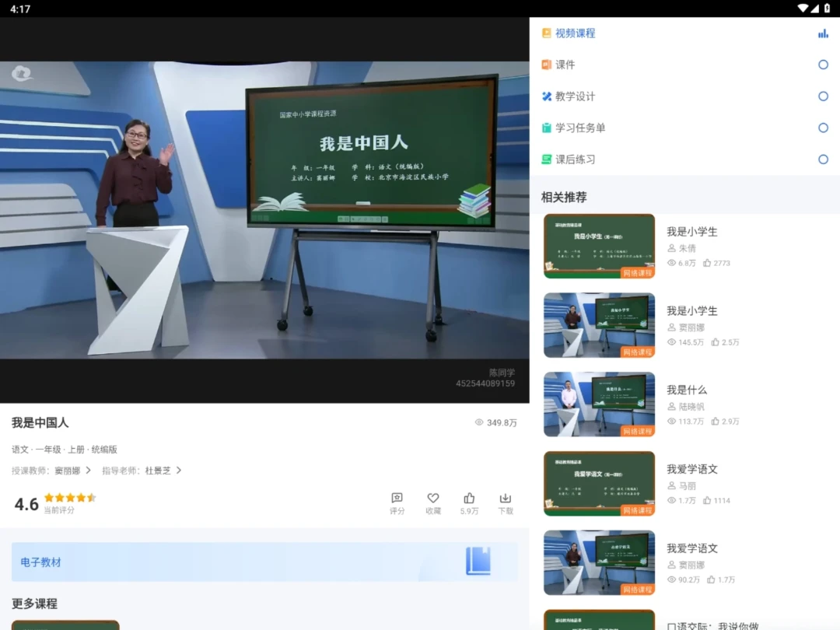Image resolution: width=840 pixels, height=630 pixels.
Task: Select the 学习任务单 radio circle
Action: pyautogui.click(x=823, y=128)
